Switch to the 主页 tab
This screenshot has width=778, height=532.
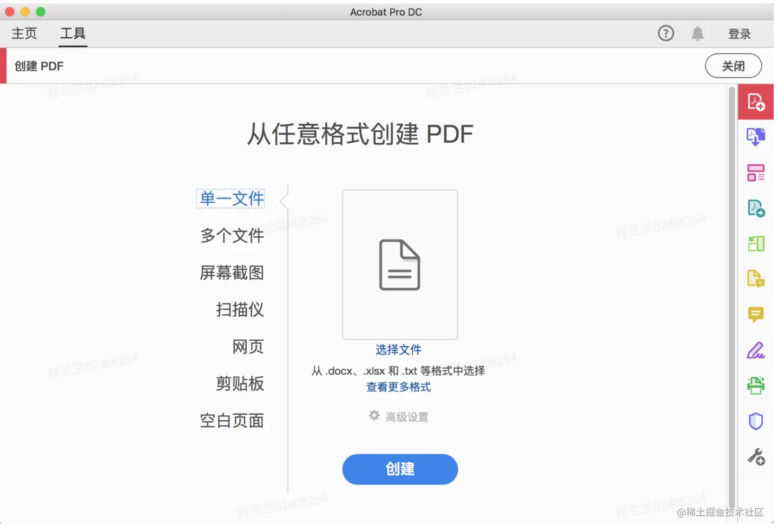point(24,34)
